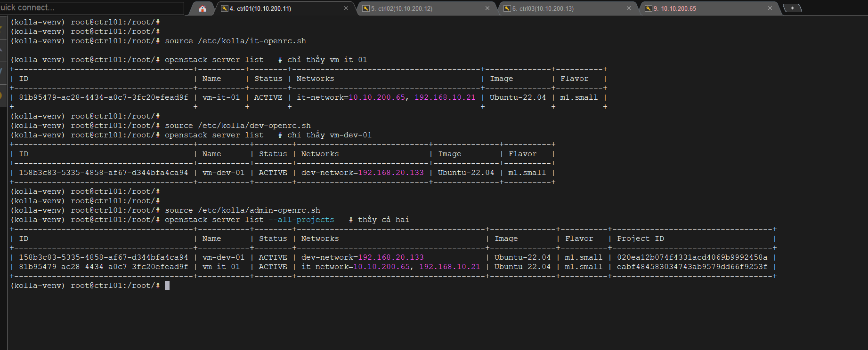Close the ctrl01(10.10.200.11) tab
Image resolution: width=868 pixels, height=350 pixels.
(x=346, y=8)
